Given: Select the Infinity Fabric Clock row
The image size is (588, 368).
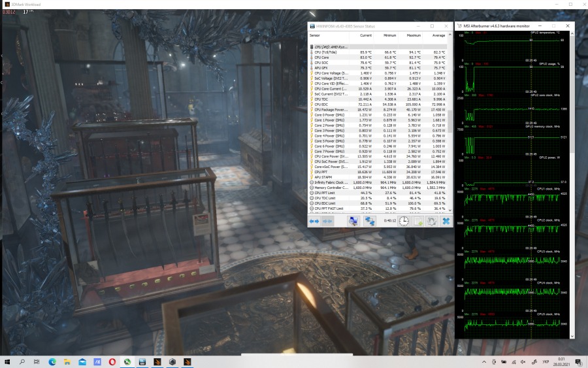Looking at the screenshot, I should point(378,182).
